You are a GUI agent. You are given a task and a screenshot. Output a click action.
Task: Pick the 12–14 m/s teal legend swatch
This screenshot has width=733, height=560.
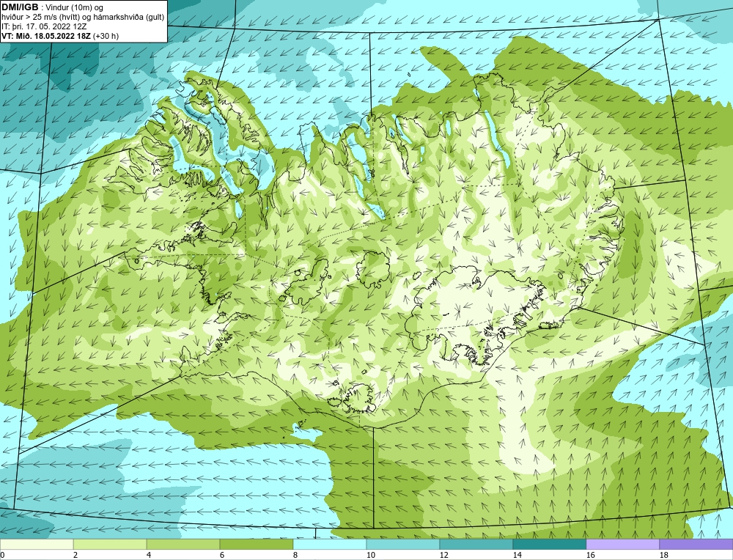476,544
